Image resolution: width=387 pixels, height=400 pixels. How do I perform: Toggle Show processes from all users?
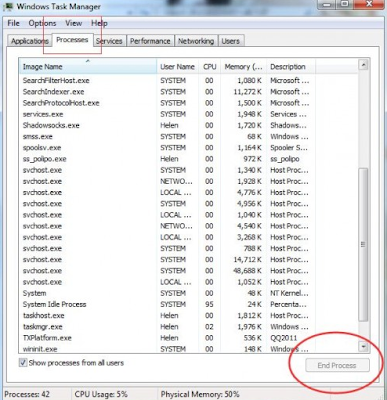tap(23, 363)
